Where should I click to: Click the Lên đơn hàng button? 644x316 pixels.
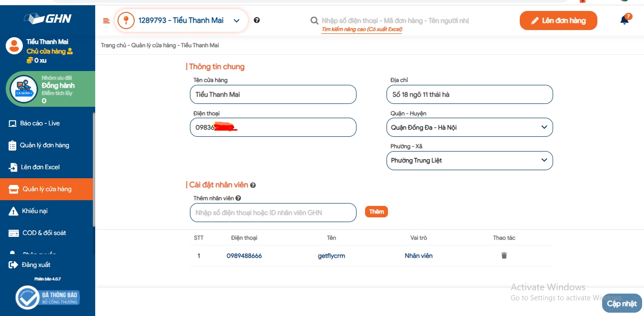558,20
